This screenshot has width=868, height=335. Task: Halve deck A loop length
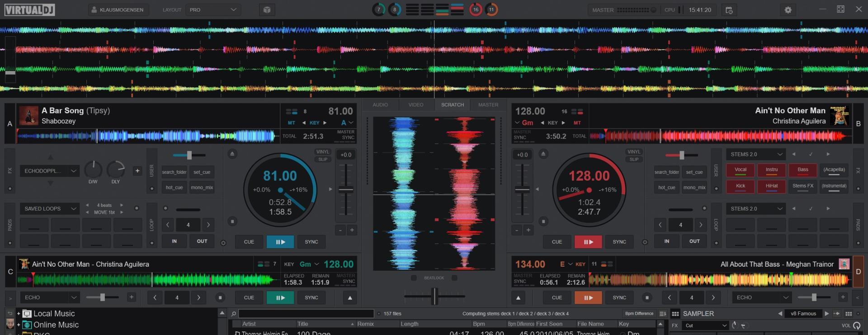pos(168,225)
